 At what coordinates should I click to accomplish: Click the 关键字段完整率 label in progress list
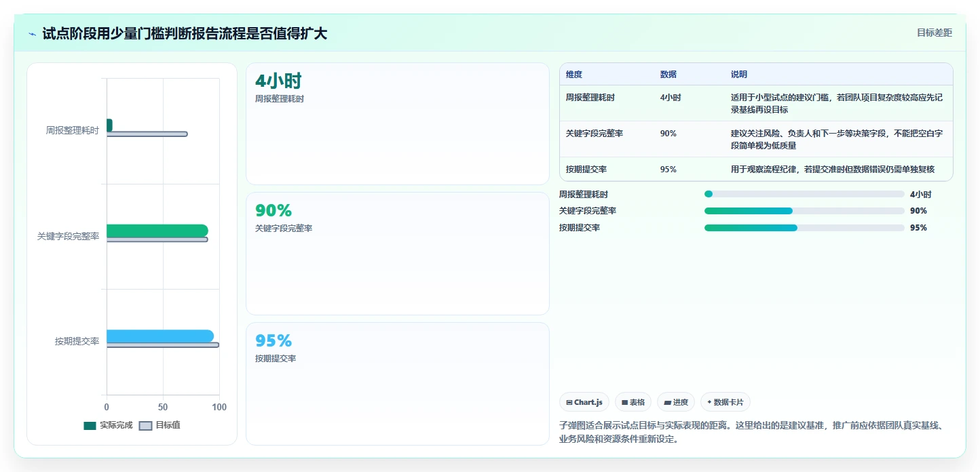[588, 211]
